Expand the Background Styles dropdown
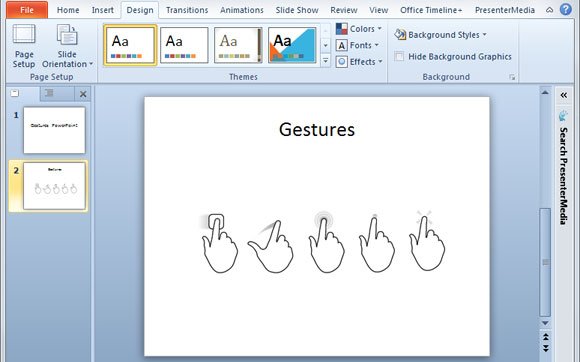This screenshot has height=362, width=580. point(441,35)
